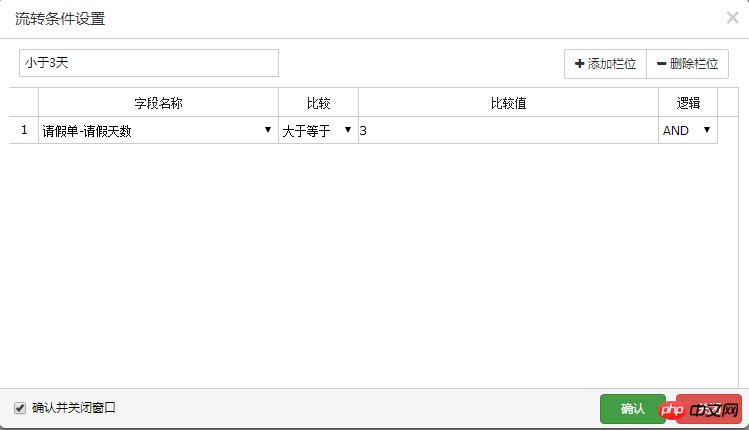Click the 比较 column header
Screen dimensions: 749x430
[x=318, y=103]
